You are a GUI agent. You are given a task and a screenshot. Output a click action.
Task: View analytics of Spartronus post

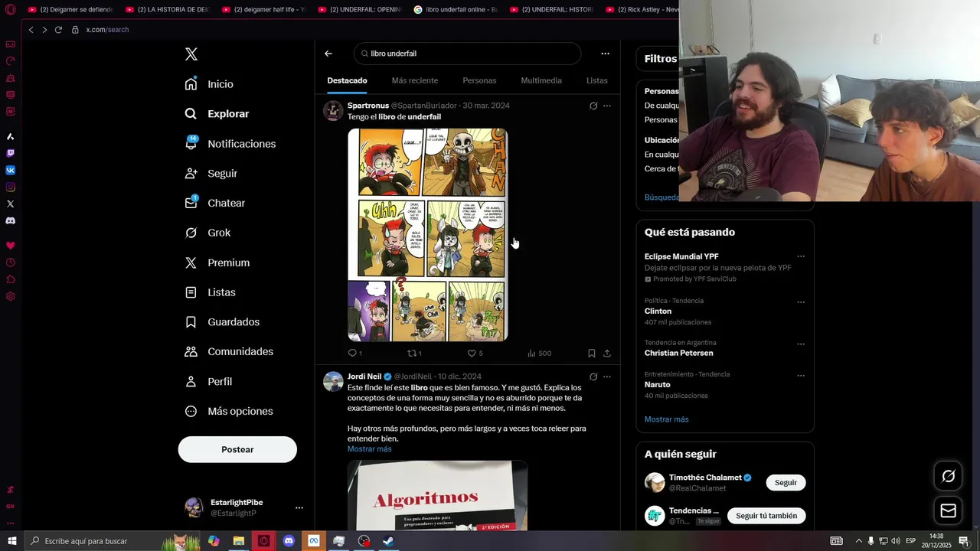click(539, 353)
